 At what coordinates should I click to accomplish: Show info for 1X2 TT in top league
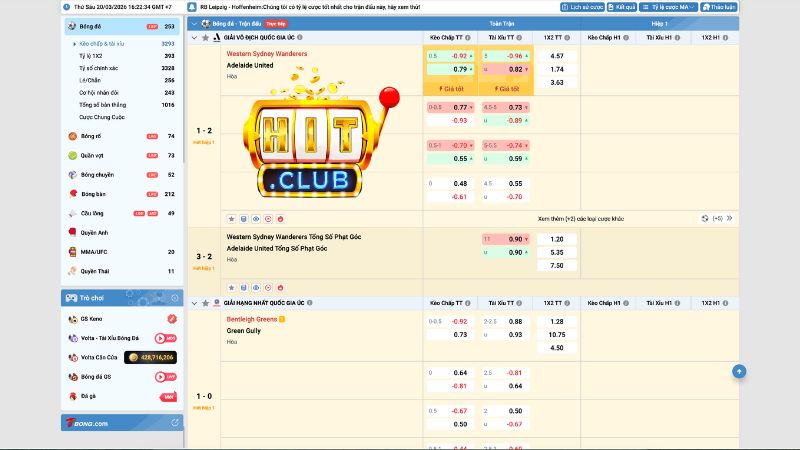[x=567, y=38]
